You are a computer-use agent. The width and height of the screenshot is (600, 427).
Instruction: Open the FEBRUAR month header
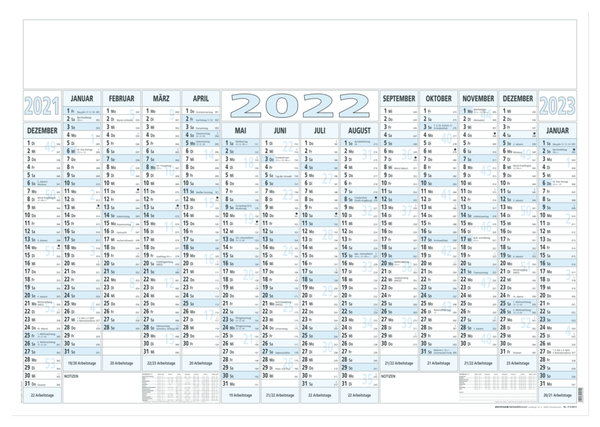pos(120,100)
